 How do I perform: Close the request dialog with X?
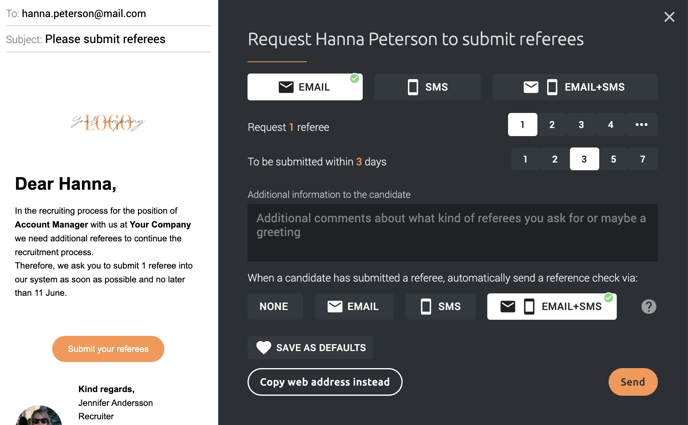669,17
